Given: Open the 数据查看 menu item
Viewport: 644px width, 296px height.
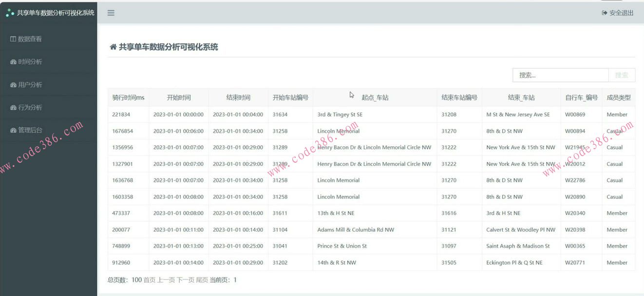Looking at the screenshot, I should 29,39.
